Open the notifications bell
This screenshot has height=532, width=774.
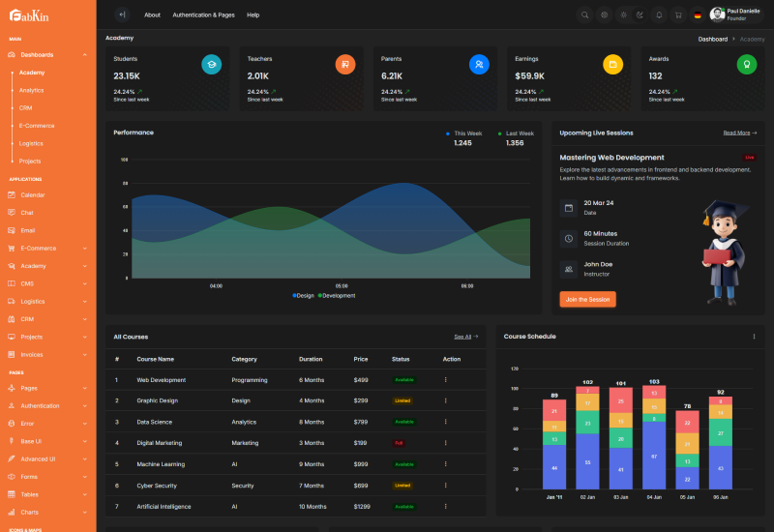point(659,15)
